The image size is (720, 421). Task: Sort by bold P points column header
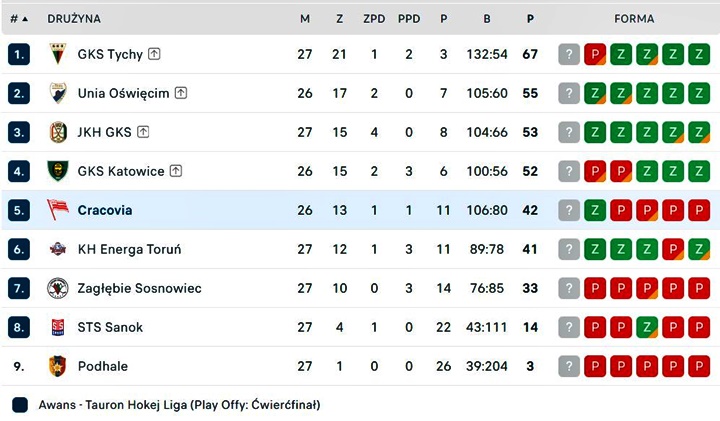tap(530, 19)
